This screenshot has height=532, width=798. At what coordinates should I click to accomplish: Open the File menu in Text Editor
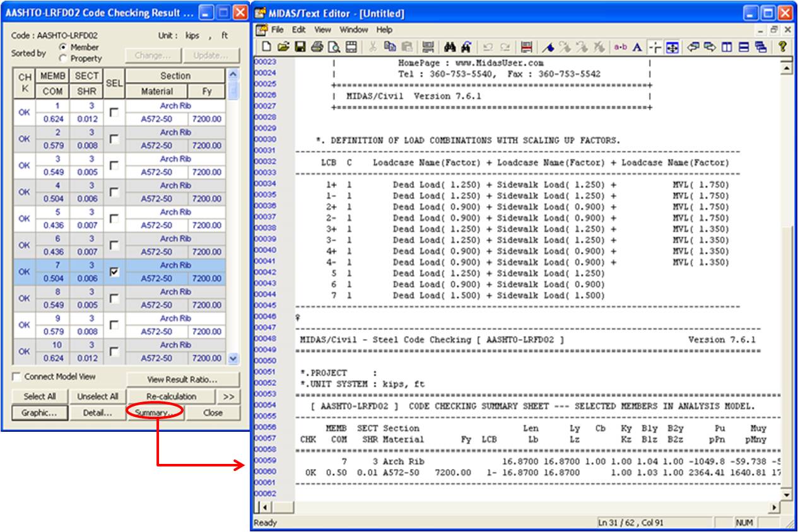[277, 30]
